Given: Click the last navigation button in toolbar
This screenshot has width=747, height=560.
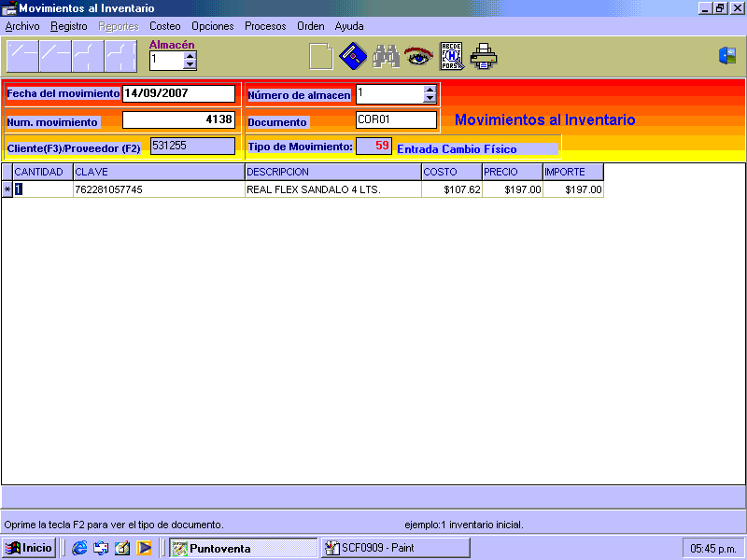Looking at the screenshot, I should click(x=120, y=57).
